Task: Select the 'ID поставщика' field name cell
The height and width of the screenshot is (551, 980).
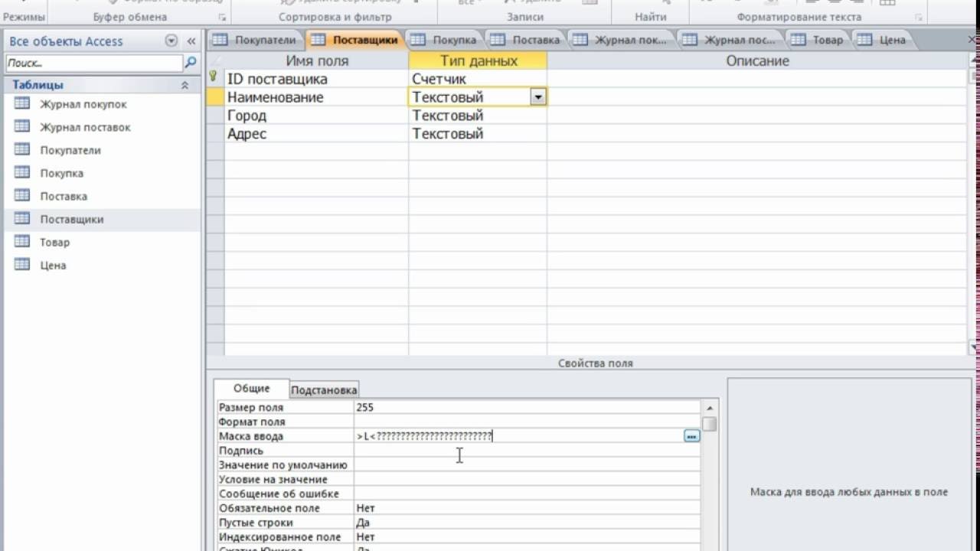Action: click(x=316, y=79)
